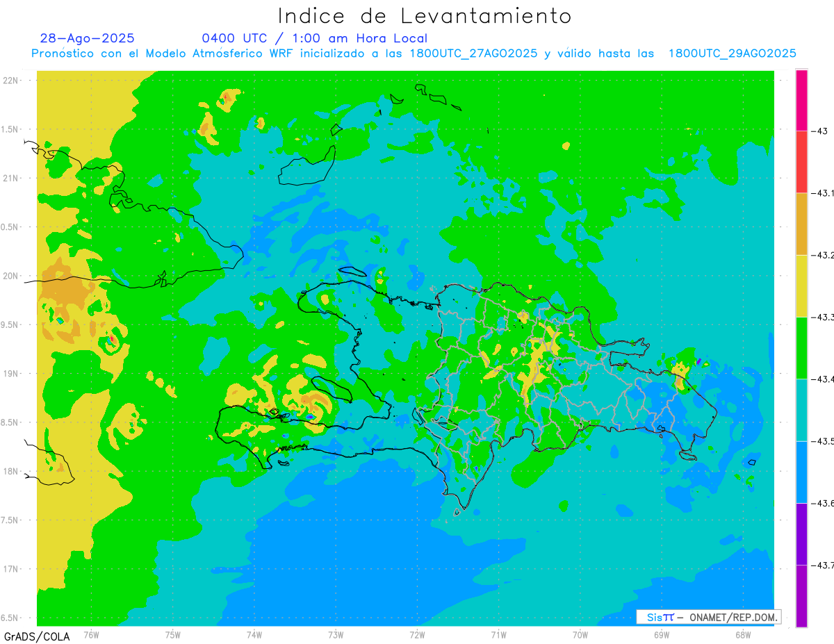
Task: Click the "68W" longitude label
Action: pyautogui.click(x=742, y=634)
